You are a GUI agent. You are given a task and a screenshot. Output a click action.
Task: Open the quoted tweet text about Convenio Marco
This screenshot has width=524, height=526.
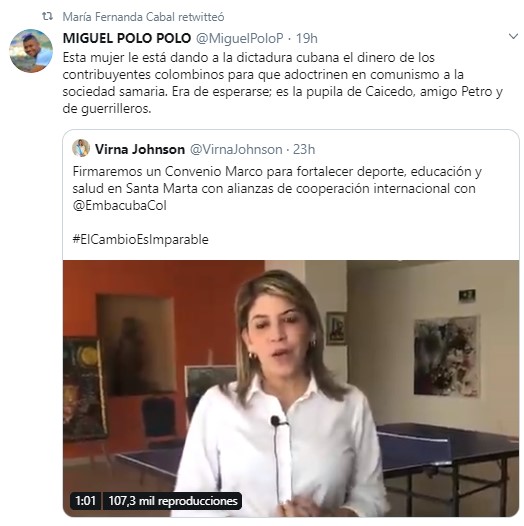(x=277, y=188)
